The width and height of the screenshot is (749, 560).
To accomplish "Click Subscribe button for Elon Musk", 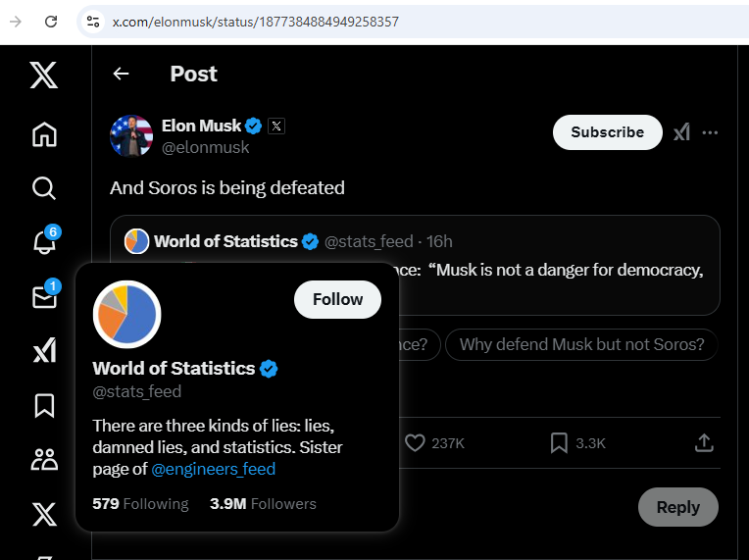I will pyautogui.click(x=607, y=131).
